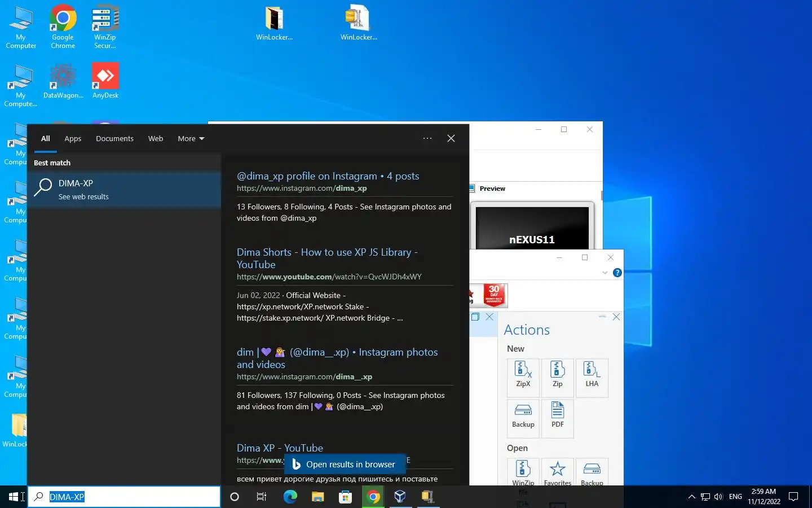Image resolution: width=812 pixels, height=508 pixels.
Task: Switch to WinZip on taskbar
Action: click(427, 497)
